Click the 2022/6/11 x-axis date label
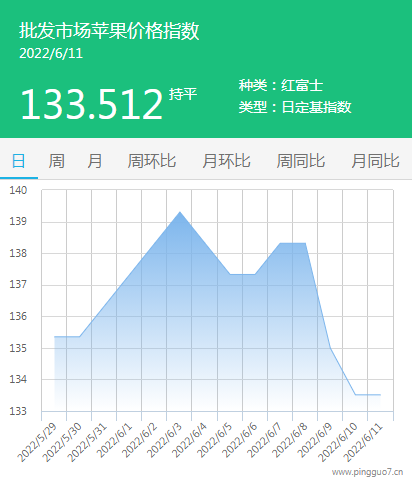This screenshot has width=412, height=483. (363, 442)
